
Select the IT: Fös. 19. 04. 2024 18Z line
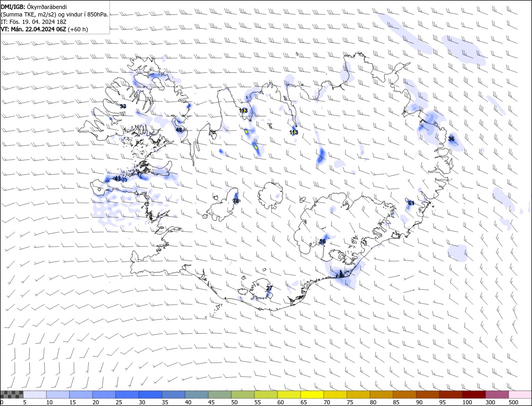click(33, 22)
